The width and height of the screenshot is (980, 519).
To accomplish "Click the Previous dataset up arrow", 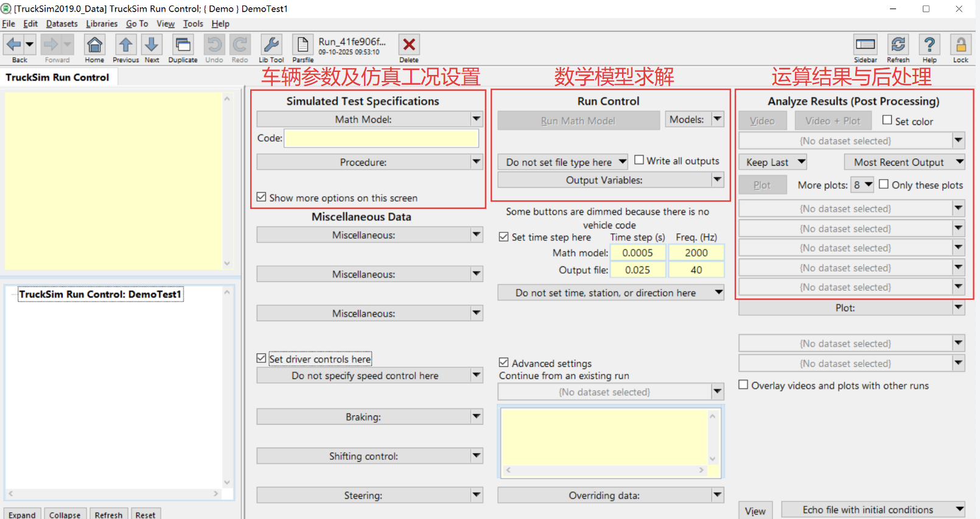I will point(125,44).
